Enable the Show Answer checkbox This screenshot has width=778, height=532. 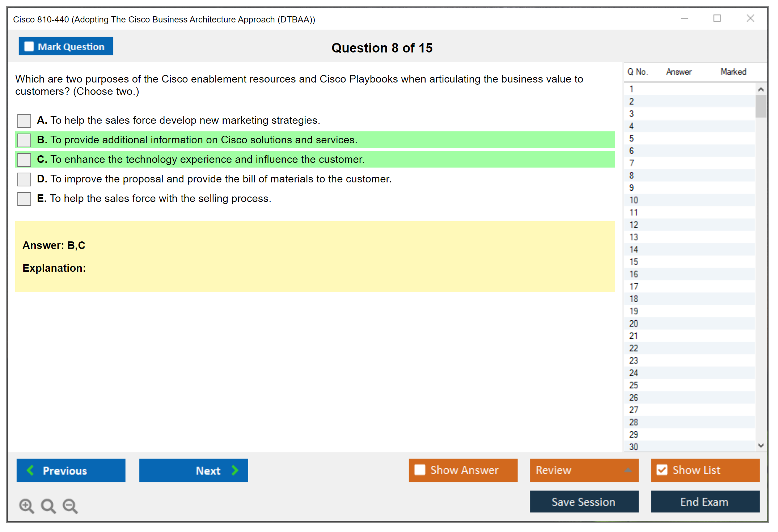(420, 470)
